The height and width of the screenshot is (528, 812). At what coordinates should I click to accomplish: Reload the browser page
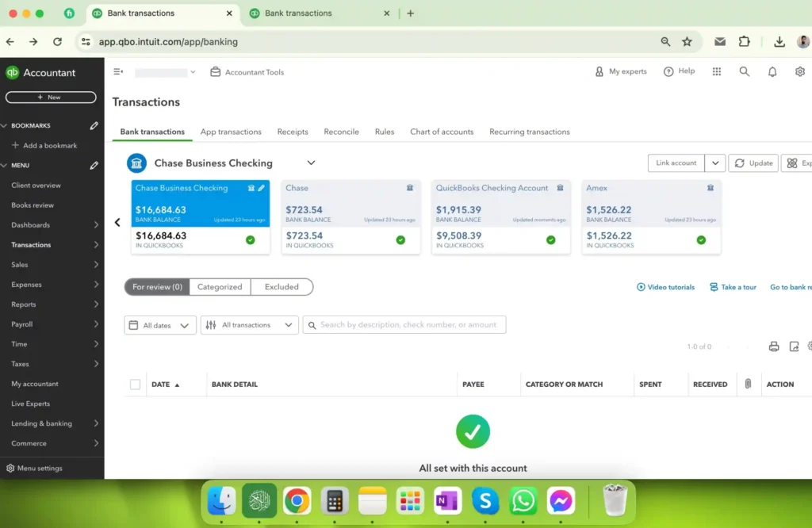[57, 41]
